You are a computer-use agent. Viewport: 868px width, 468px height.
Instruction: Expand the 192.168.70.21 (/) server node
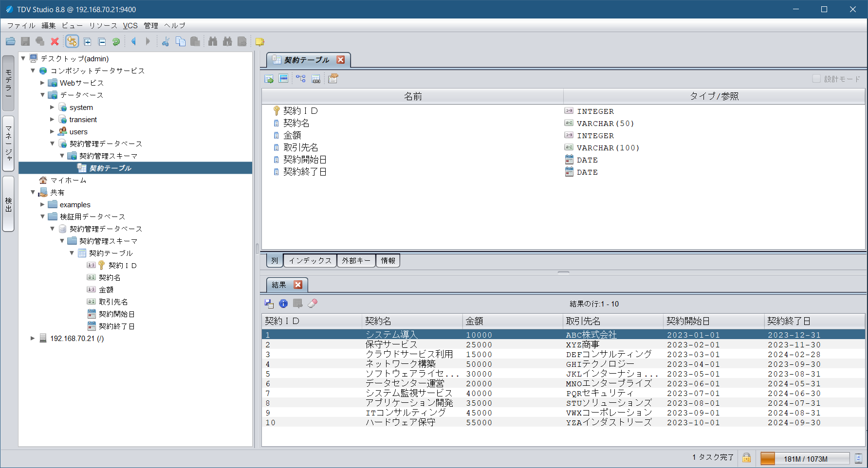(33, 338)
